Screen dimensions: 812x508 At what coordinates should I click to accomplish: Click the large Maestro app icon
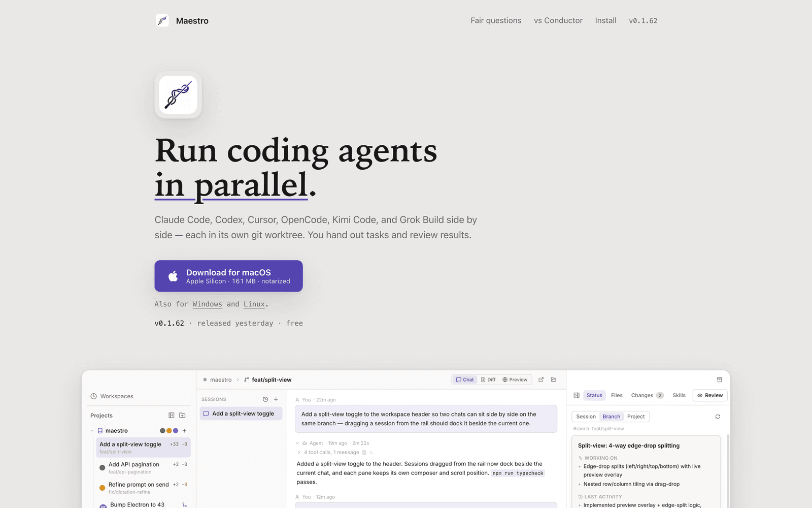coord(178,95)
